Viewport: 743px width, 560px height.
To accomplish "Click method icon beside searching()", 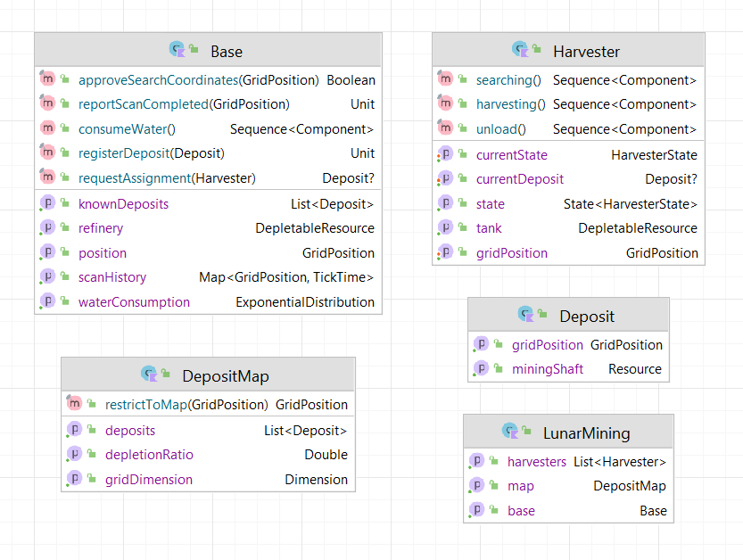I will point(445,78).
